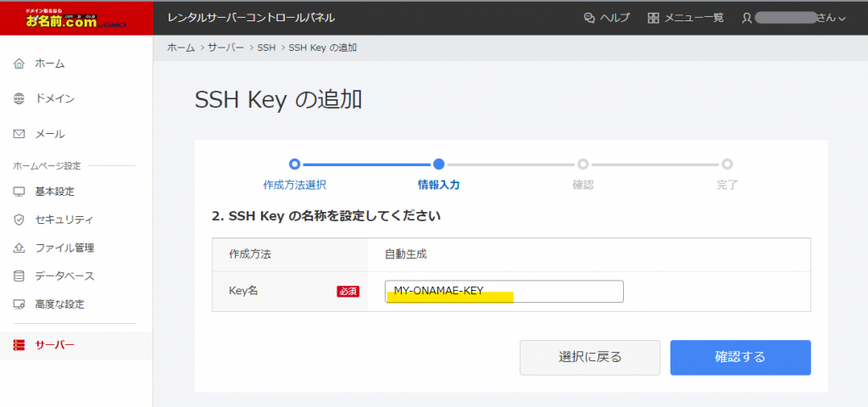Click the 基本設定 monitor icon

(x=19, y=192)
